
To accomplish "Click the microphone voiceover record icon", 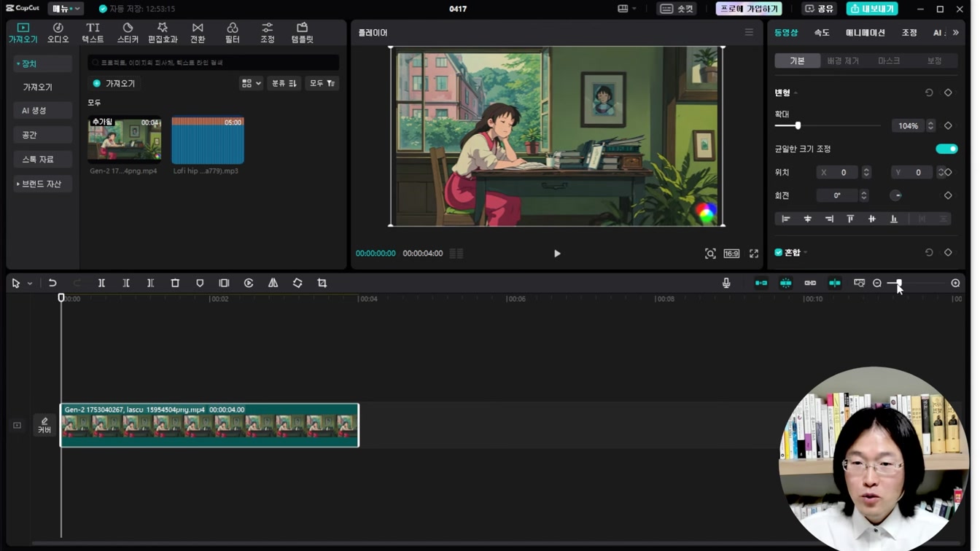I will click(726, 283).
